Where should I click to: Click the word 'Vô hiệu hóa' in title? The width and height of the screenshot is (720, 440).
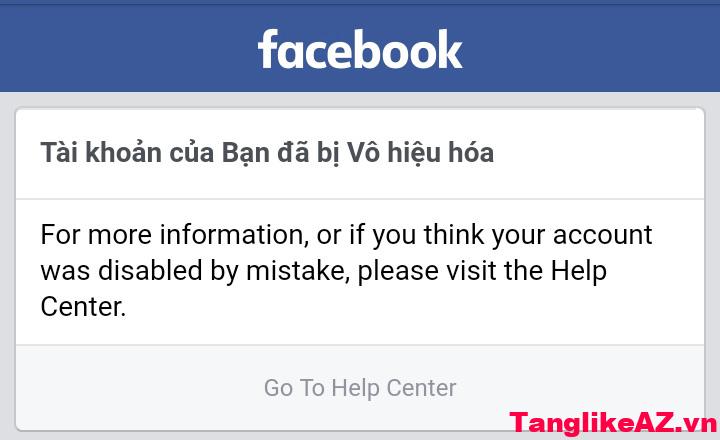[x=420, y=152]
